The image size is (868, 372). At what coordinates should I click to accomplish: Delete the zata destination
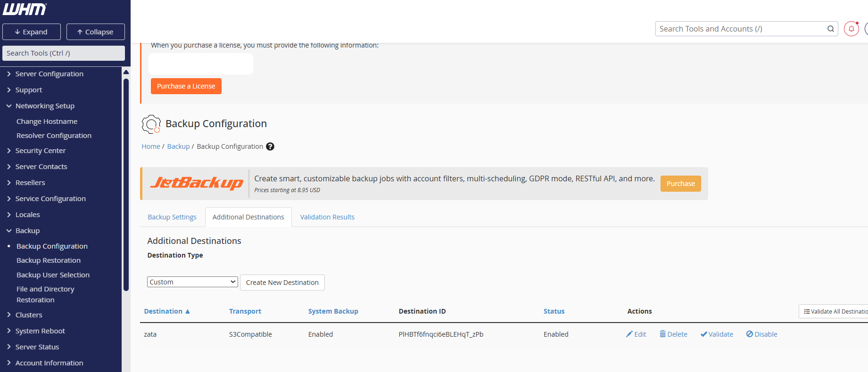click(673, 334)
